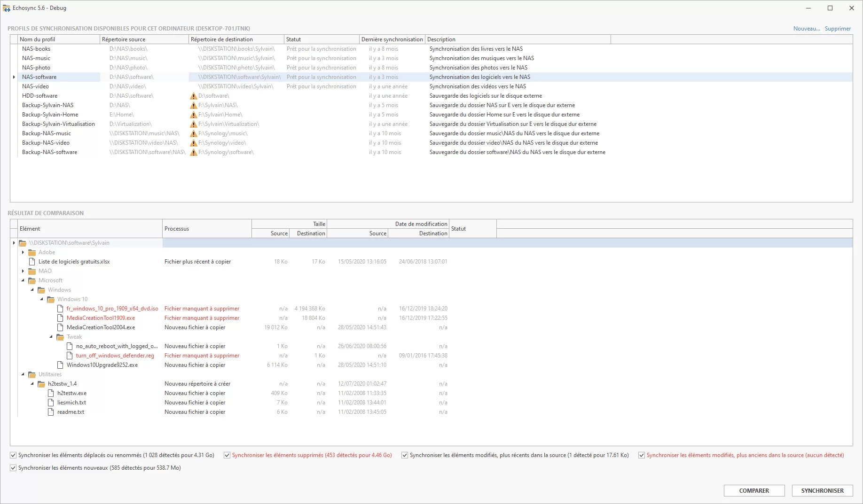Click the file icon of Liste de logiciels gratuits.xlsx
863x504 pixels.
coord(31,262)
